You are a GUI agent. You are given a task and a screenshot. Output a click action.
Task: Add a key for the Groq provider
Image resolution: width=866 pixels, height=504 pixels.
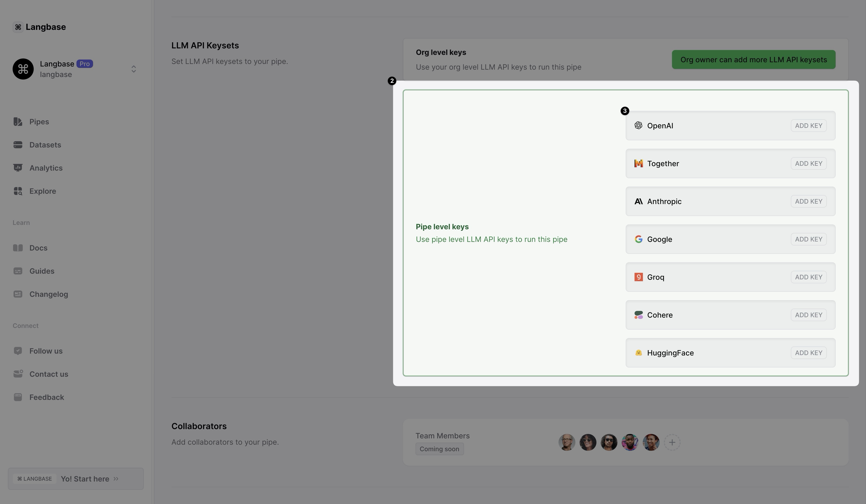pyautogui.click(x=808, y=277)
